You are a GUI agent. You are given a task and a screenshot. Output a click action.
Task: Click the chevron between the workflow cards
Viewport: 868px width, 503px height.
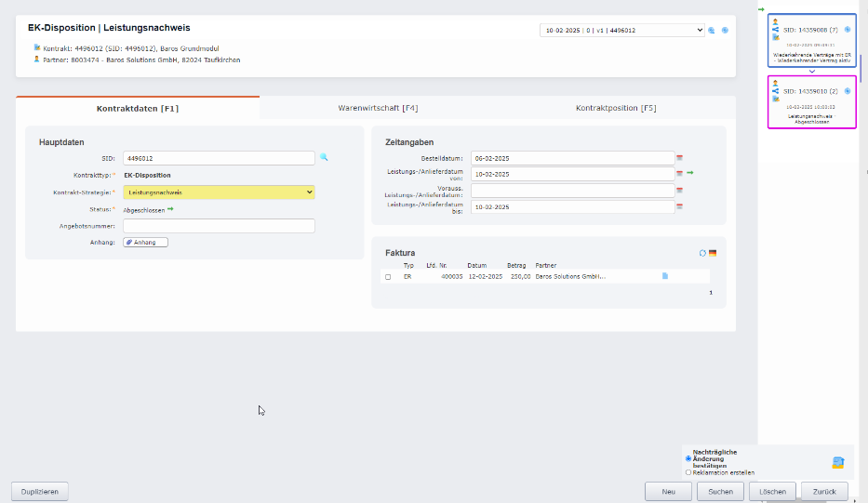[x=811, y=71]
